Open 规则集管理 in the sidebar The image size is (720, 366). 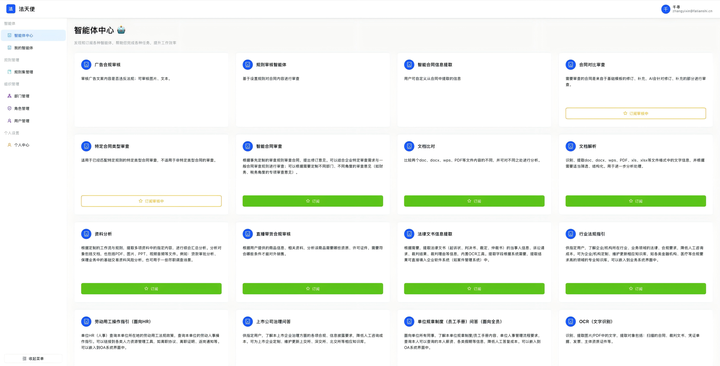point(33,72)
